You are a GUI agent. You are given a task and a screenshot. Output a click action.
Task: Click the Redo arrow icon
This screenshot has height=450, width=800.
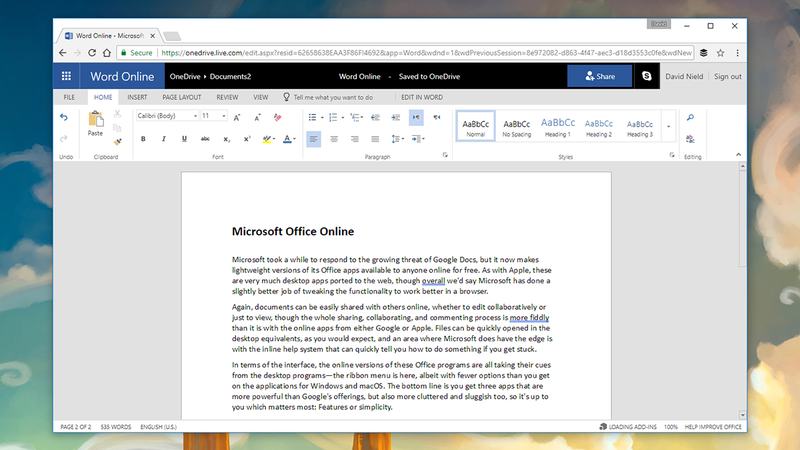[x=64, y=139]
